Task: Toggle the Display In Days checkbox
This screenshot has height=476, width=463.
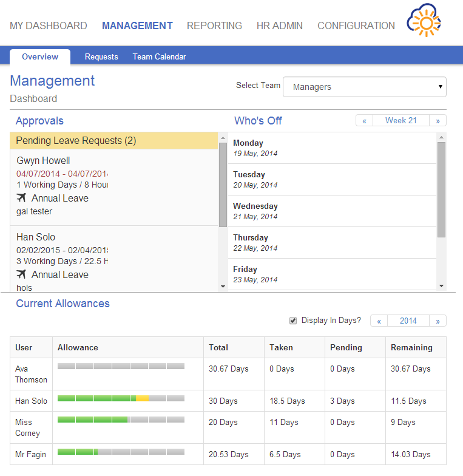Action: coord(293,321)
